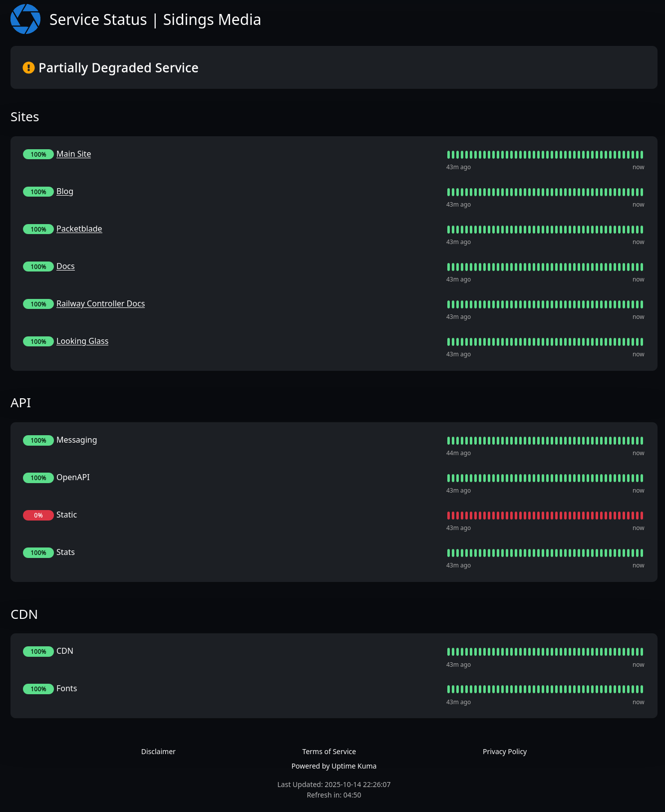
Task: Click the 100% badge next to Stats
Action: tap(38, 553)
